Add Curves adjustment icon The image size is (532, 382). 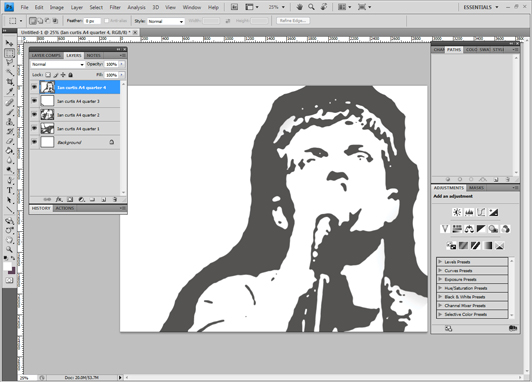click(481, 212)
